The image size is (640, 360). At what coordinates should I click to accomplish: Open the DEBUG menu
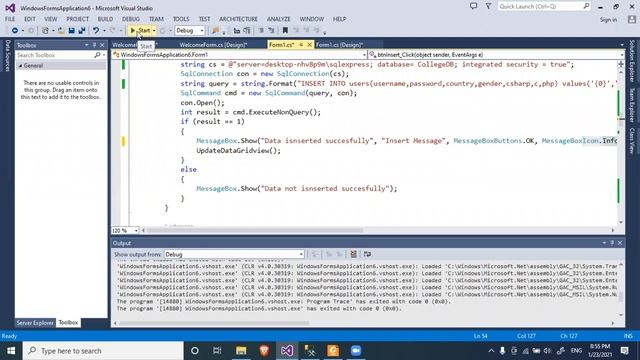[131, 19]
